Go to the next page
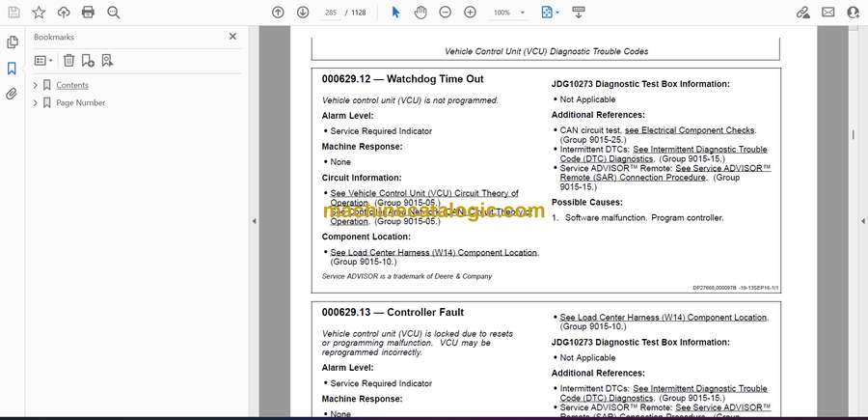Screen dimensions: 868x420 (x=303, y=13)
